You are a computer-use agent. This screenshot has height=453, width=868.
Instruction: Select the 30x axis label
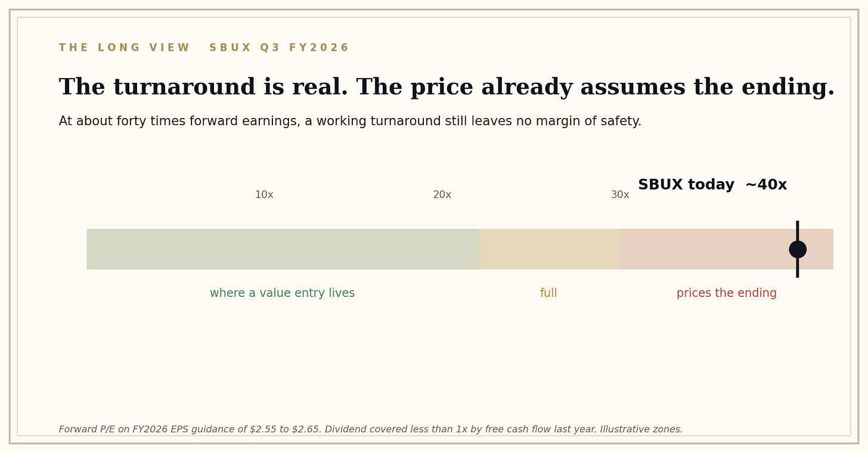620,195
